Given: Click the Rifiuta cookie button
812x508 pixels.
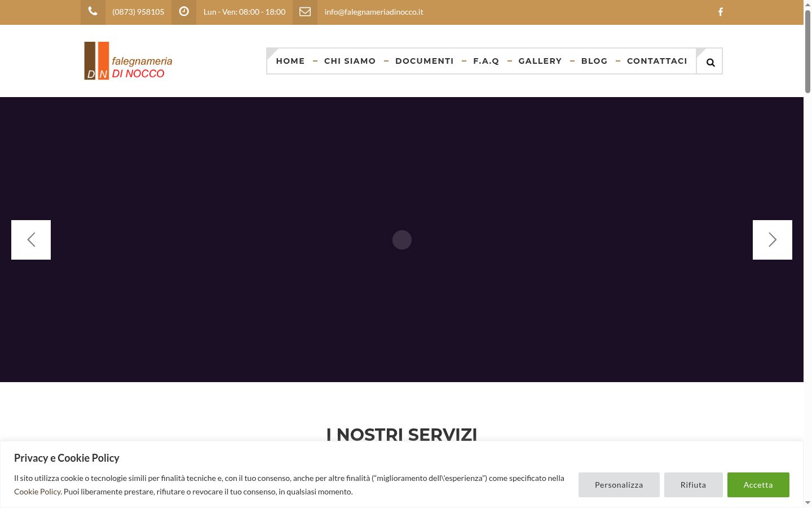Looking at the screenshot, I should (694, 485).
